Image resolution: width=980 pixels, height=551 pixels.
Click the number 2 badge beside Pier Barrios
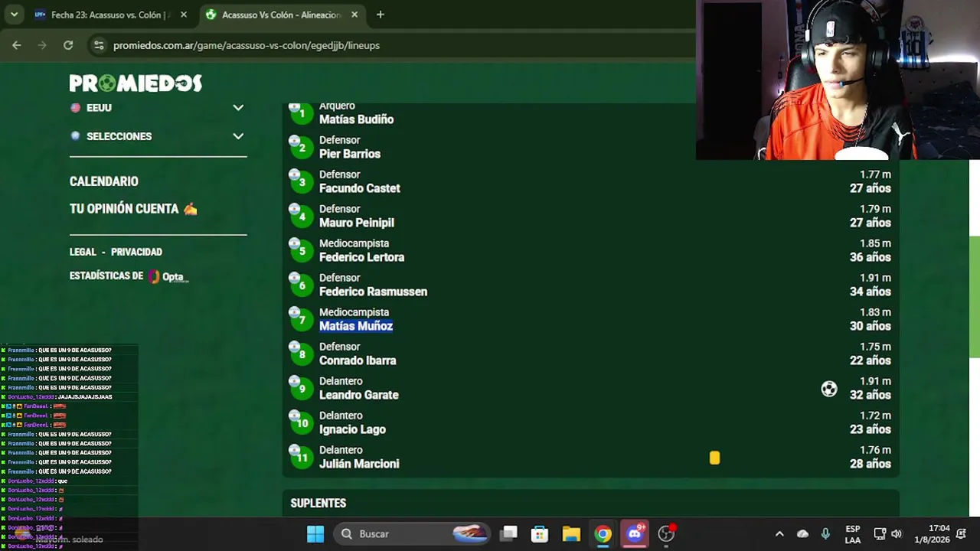302,148
